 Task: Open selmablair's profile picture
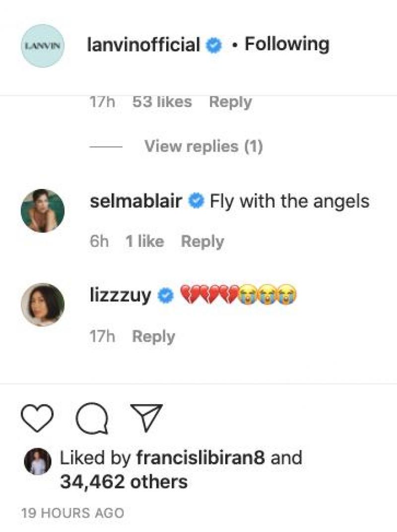43,211
